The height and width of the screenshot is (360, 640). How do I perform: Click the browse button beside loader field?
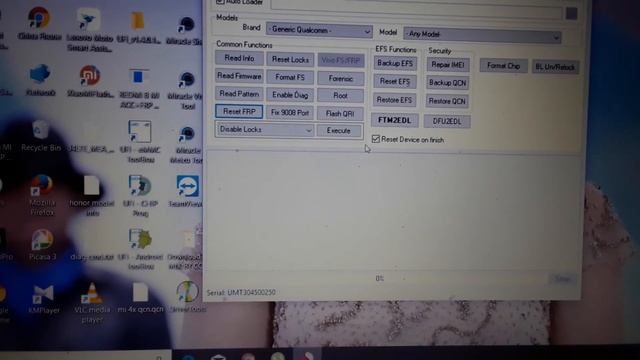pyautogui.click(x=571, y=13)
